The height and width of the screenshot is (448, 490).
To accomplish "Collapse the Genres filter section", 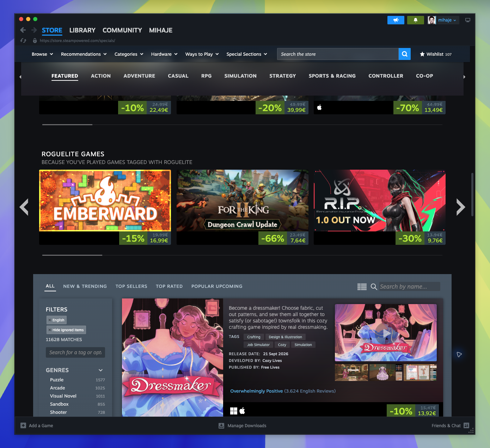I will pos(100,370).
